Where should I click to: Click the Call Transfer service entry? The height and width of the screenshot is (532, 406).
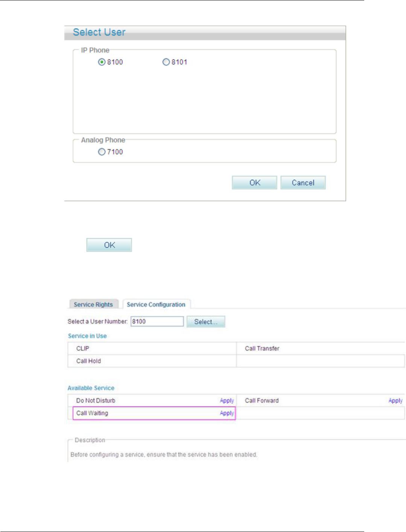coord(262,348)
